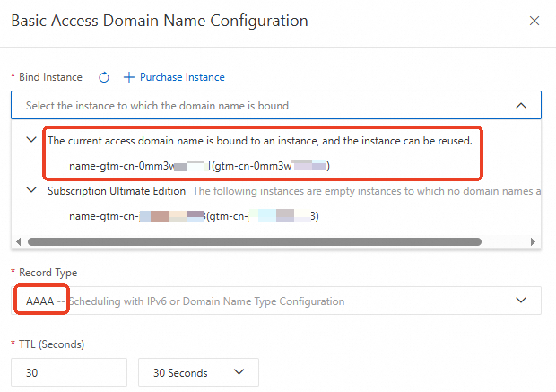Click the 'current access domain name is bound' group header

point(260,141)
